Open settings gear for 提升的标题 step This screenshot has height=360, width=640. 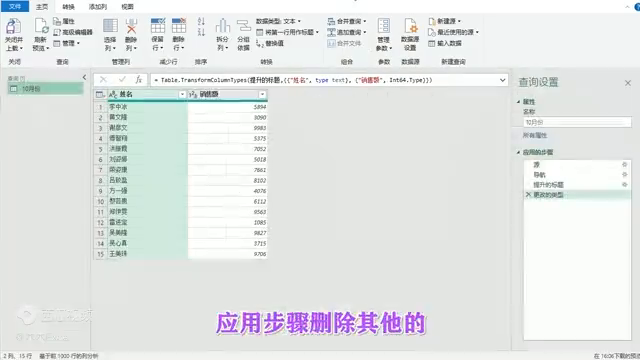coord(624,184)
